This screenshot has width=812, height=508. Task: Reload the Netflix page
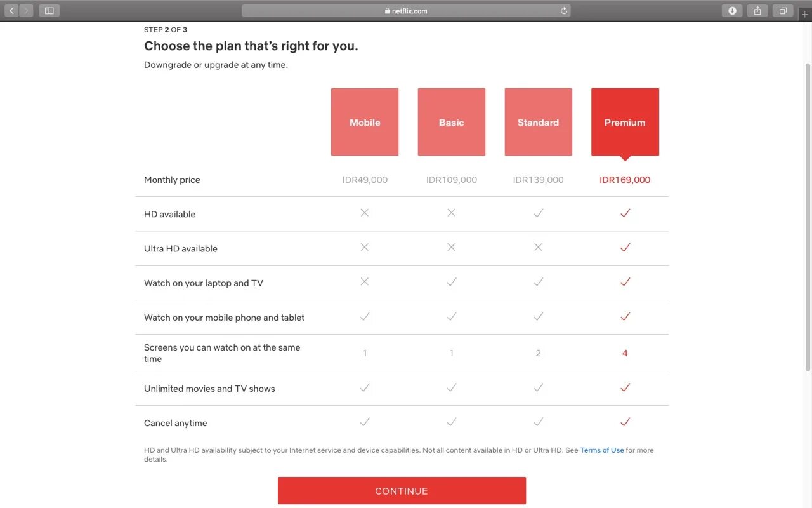563,11
